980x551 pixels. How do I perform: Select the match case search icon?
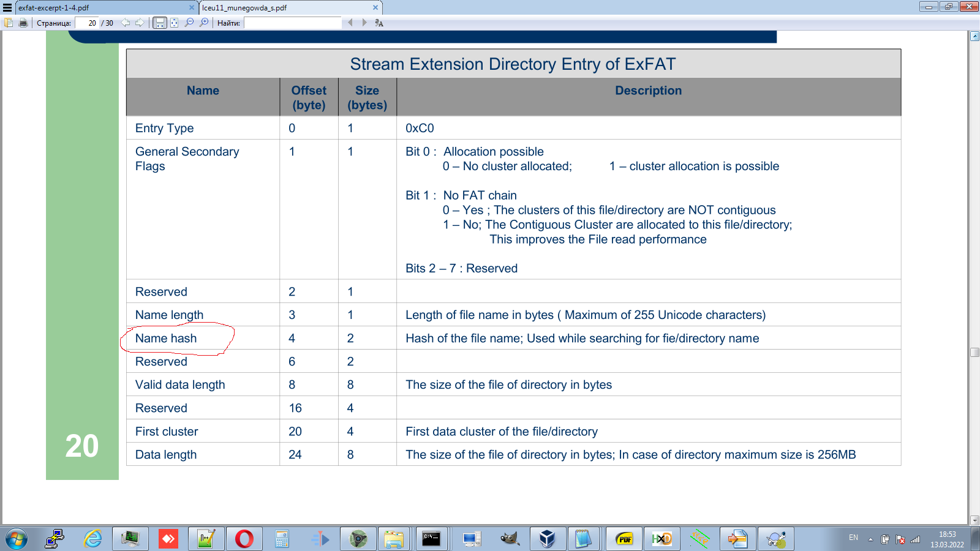(378, 23)
